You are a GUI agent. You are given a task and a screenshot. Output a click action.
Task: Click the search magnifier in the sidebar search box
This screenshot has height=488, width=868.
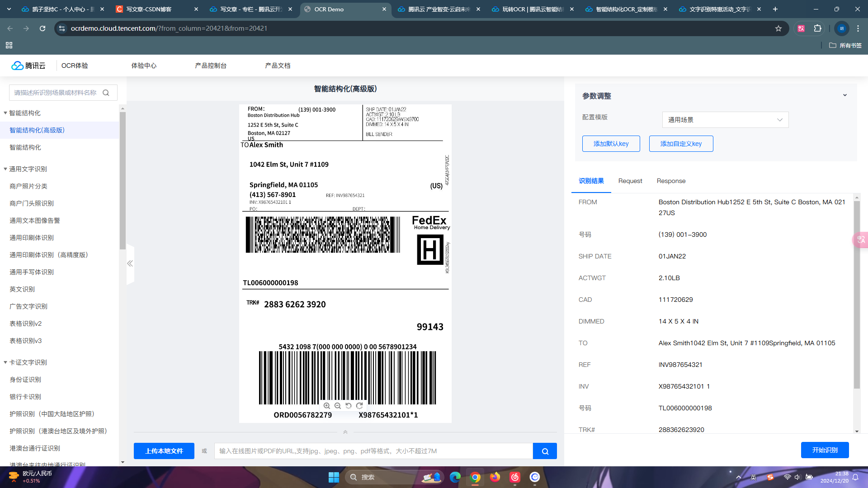[106, 93]
